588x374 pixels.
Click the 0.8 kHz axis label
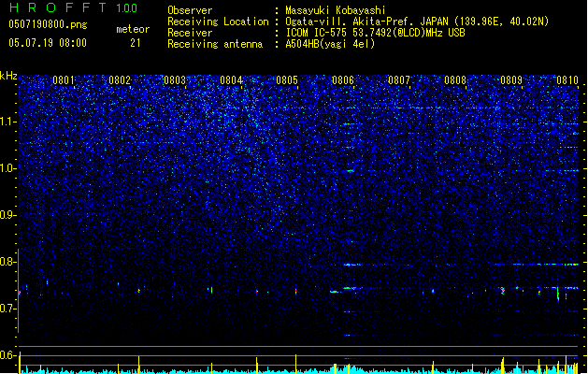(x=8, y=262)
